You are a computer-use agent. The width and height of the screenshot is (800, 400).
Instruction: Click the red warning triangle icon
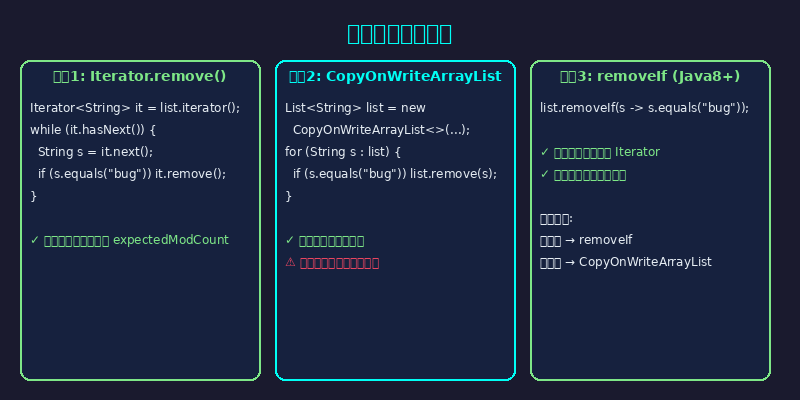click(290, 262)
